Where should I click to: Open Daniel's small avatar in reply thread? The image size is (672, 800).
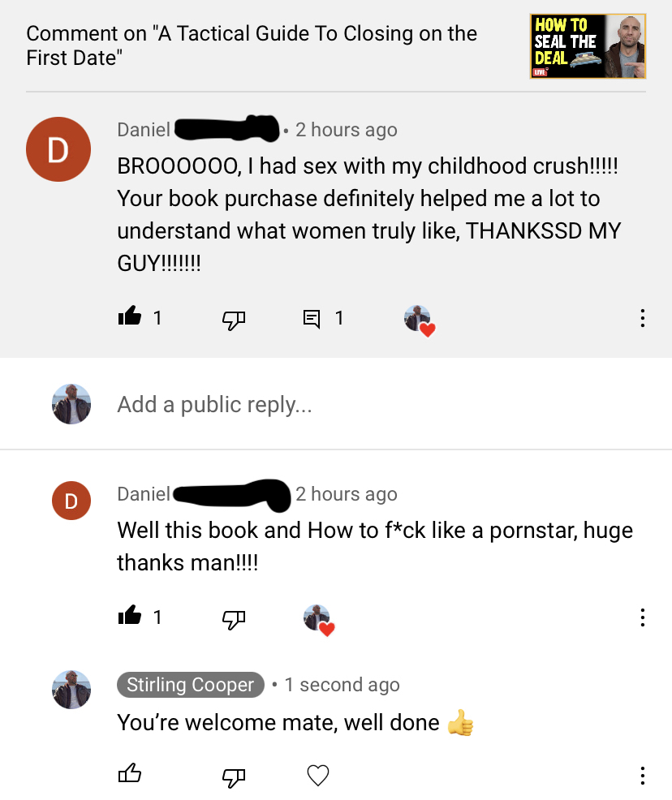click(71, 501)
